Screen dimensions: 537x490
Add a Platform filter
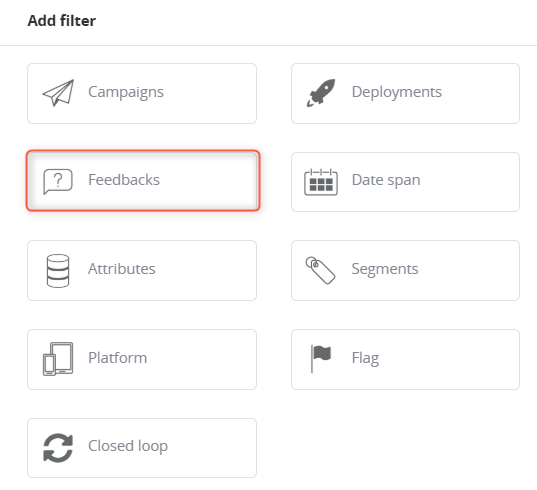(142, 359)
